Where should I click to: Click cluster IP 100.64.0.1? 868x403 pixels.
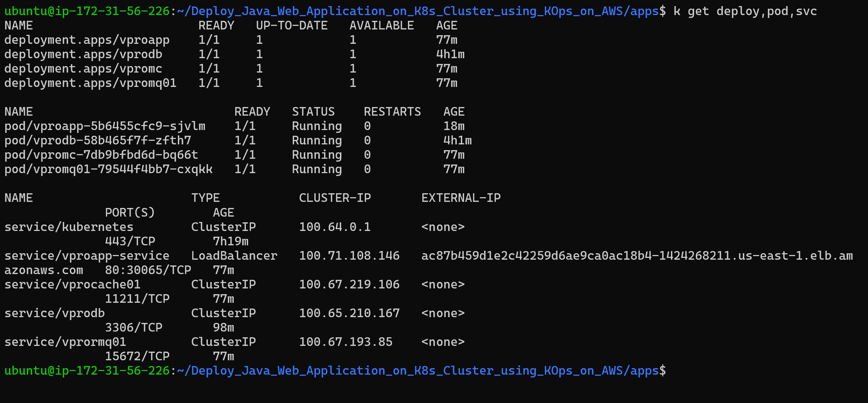pyautogui.click(x=334, y=227)
